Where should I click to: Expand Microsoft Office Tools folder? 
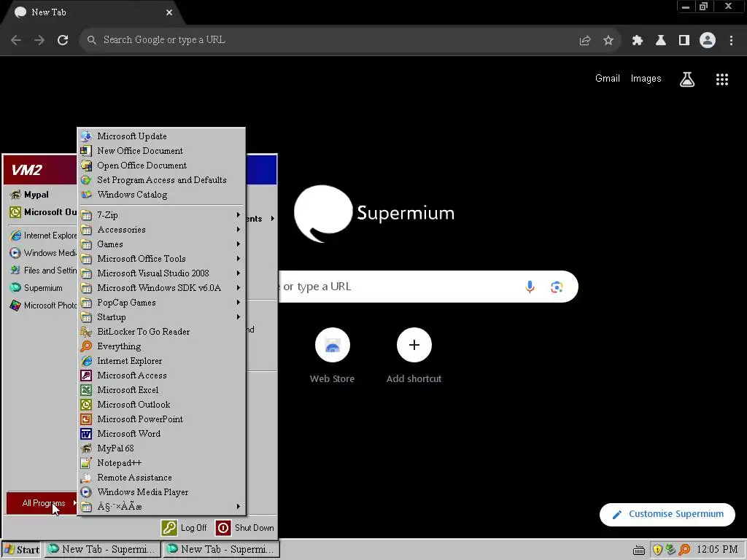[162, 259]
